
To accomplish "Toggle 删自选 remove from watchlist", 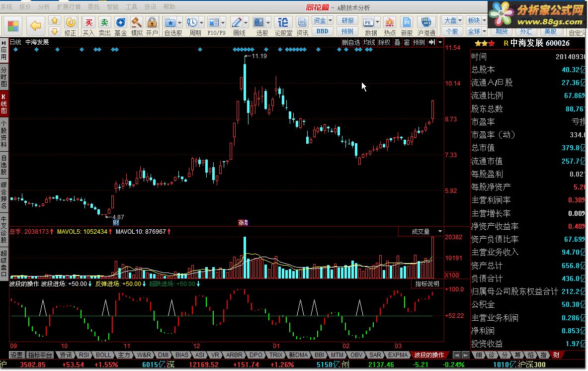I will [x=351, y=42].
